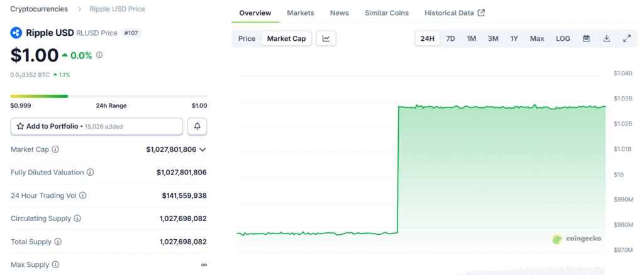Image resolution: width=644 pixels, height=275 pixels.
Task: Set chart range to 1M
Action: 472,38
